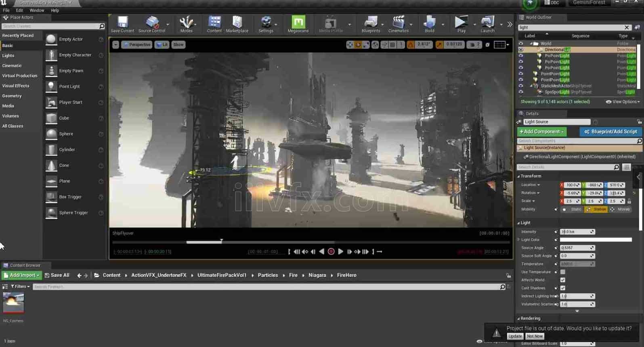Open Source Control from the toolbar
This screenshot has height=347, width=644.
(x=152, y=24)
